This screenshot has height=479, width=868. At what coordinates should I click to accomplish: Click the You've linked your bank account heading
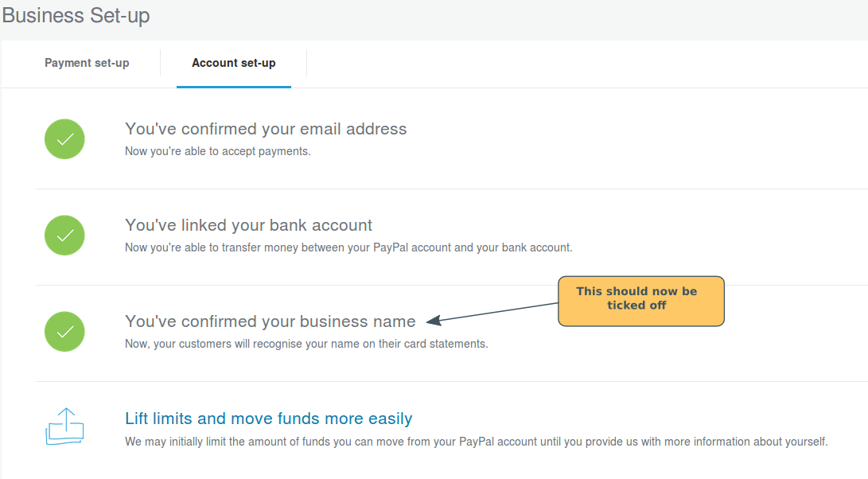[248, 225]
